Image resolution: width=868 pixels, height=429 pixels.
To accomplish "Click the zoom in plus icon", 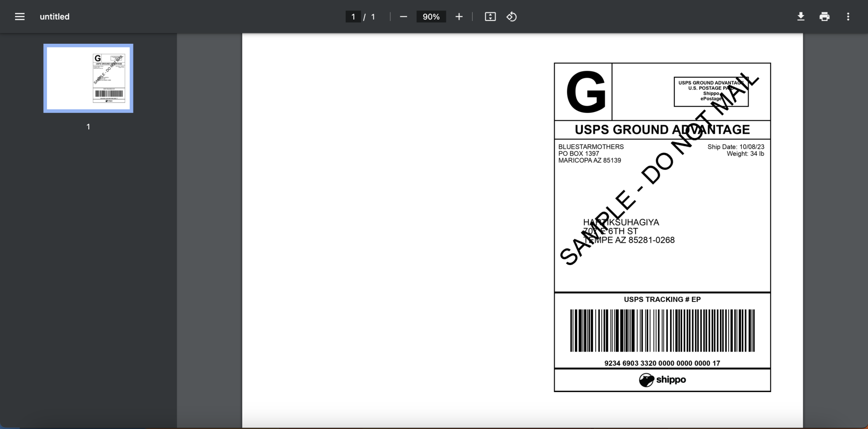I will point(459,17).
